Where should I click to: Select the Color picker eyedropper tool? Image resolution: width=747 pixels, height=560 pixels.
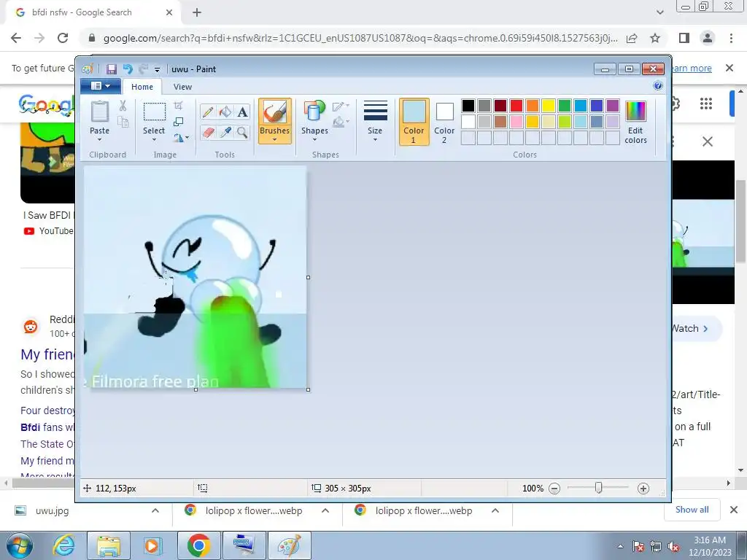pos(225,132)
